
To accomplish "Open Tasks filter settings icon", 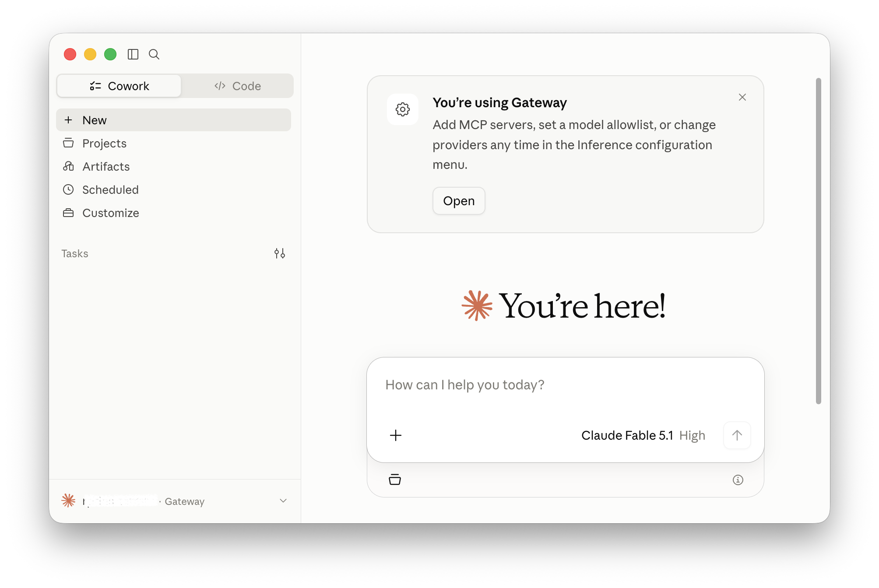I will pos(280,253).
